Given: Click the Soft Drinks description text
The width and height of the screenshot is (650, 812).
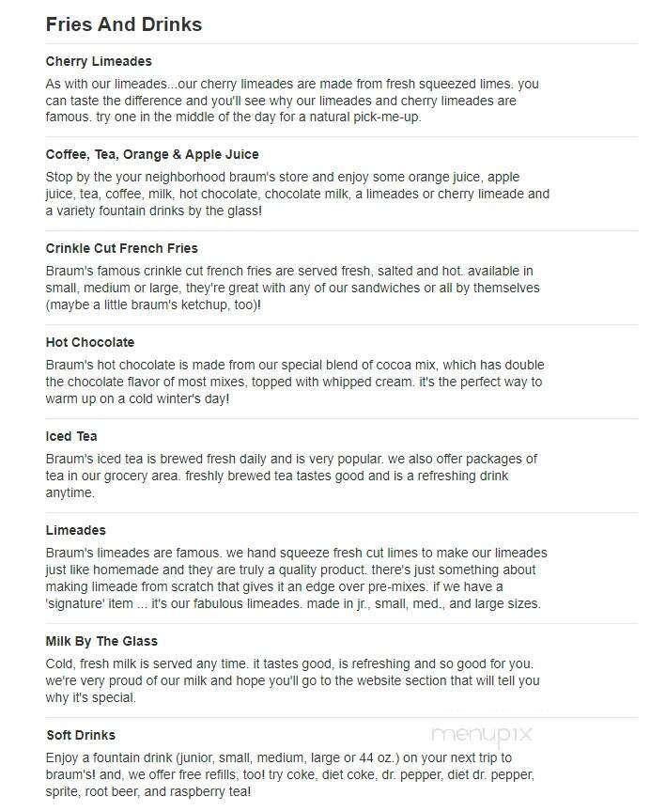Looking at the screenshot, I should tap(290, 774).
